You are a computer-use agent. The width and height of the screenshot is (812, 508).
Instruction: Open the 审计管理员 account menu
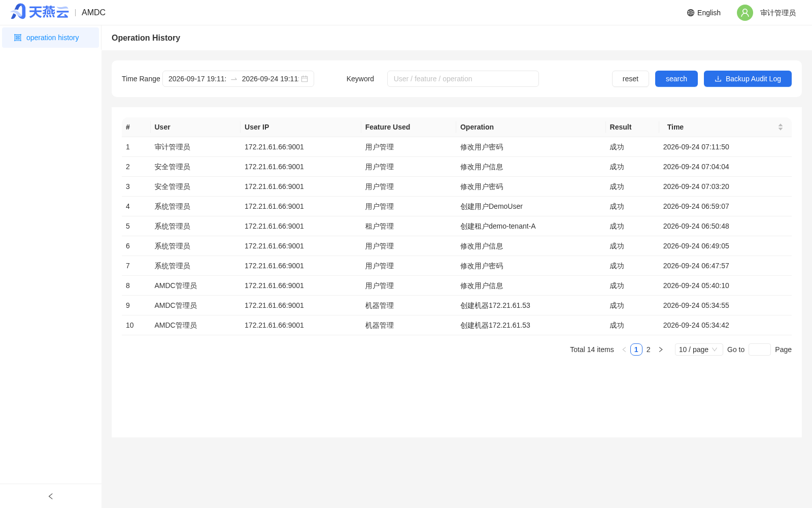pos(778,13)
